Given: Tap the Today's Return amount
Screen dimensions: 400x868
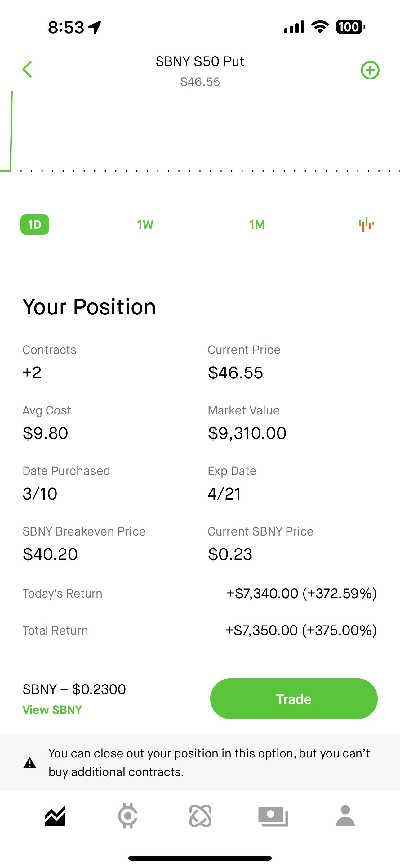Looking at the screenshot, I should [x=301, y=593].
